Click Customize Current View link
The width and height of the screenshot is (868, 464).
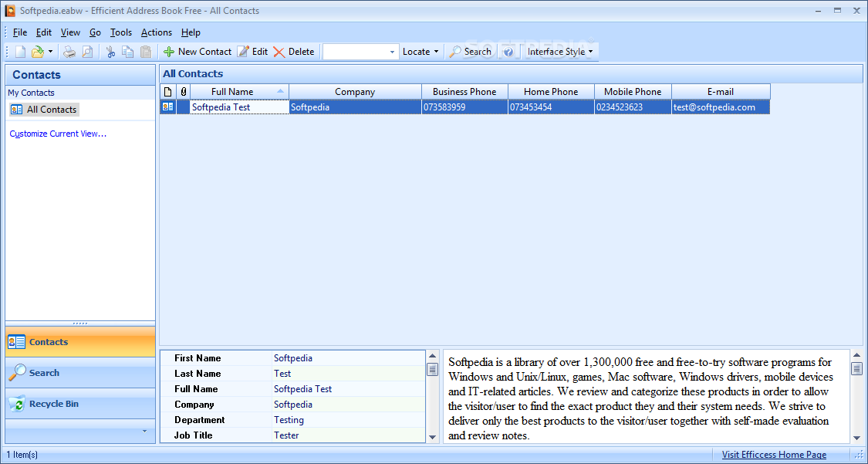coord(58,134)
